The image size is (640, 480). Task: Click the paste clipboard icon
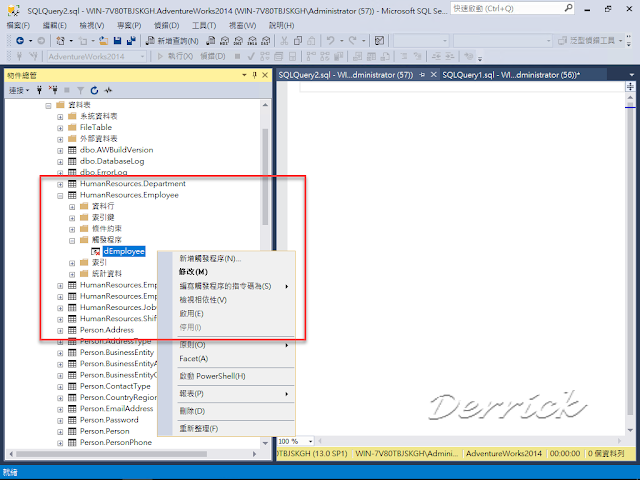[311, 40]
